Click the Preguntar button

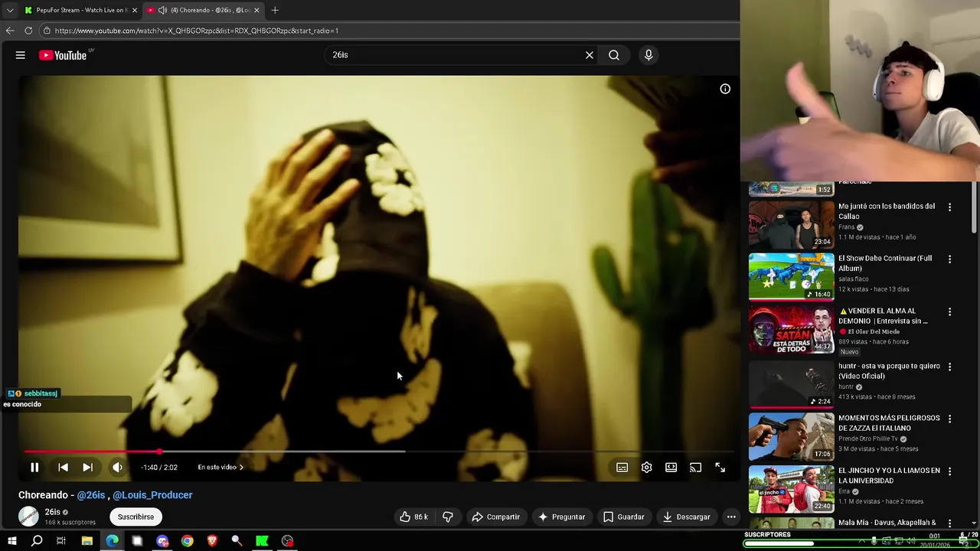point(561,517)
